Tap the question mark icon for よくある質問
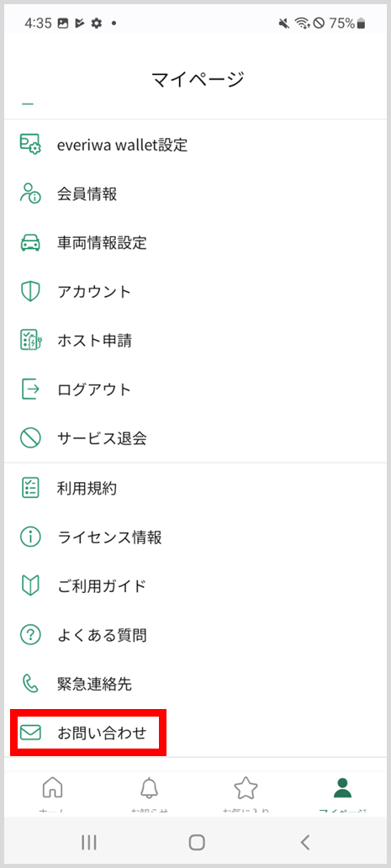The height and width of the screenshot is (868, 391). click(30, 634)
